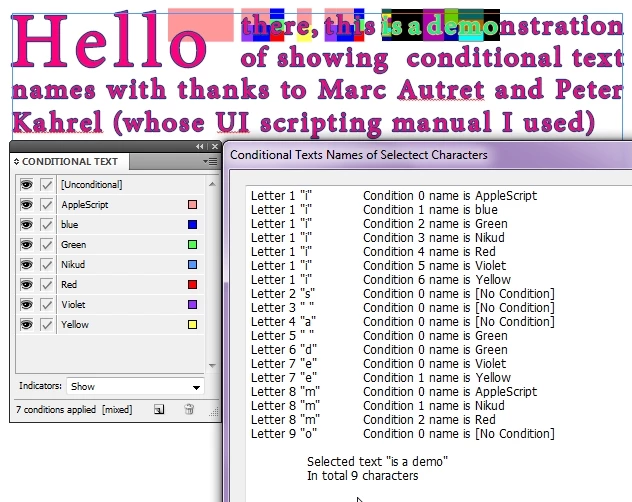Click line 'Condition 3 name is Nikud' for Letter 1

click(434, 237)
